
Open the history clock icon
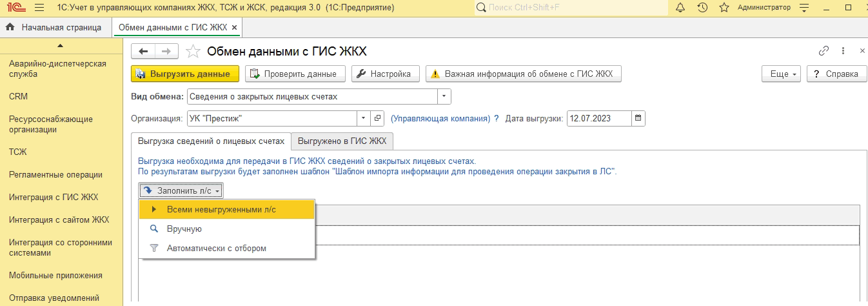pyautogui.click(x=702, y=8)
